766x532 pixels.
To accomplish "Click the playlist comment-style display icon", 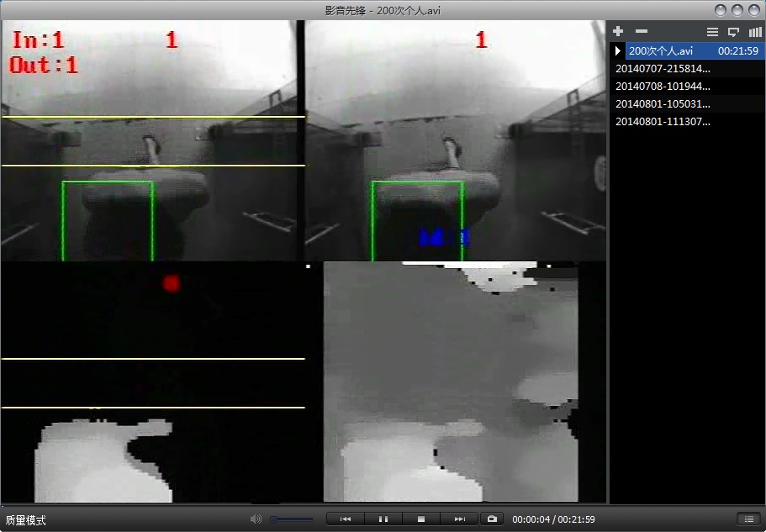I will 733,32.
